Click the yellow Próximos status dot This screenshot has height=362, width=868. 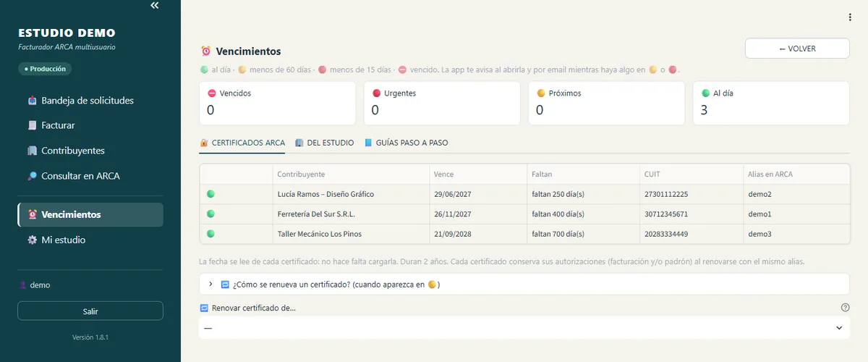click(x=541, y=93)
